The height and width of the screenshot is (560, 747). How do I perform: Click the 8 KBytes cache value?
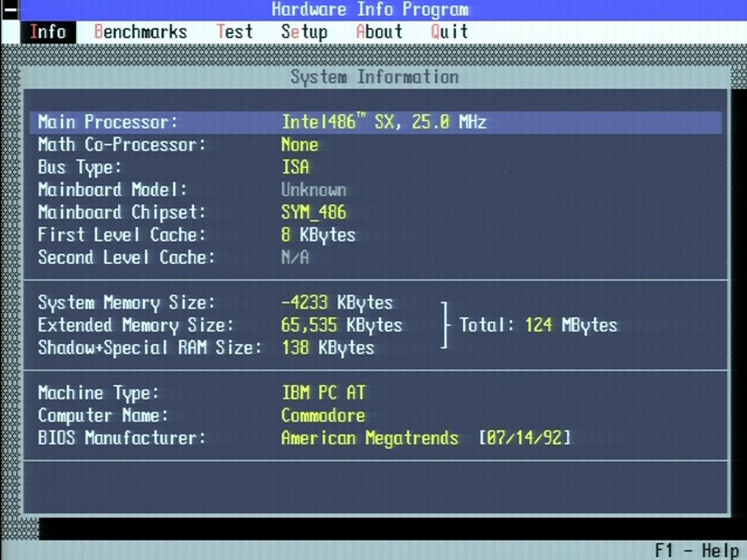pyautogui.click(x=318, y=236)
